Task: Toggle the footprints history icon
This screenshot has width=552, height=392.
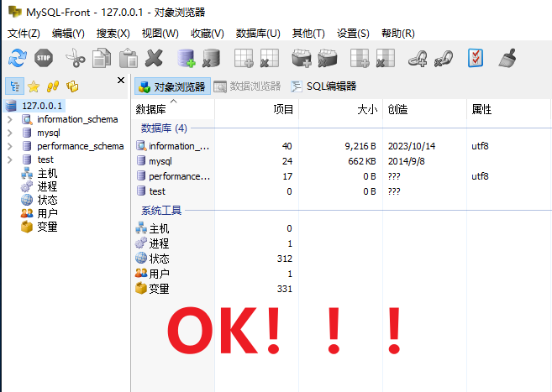Action: click(53, 86)
